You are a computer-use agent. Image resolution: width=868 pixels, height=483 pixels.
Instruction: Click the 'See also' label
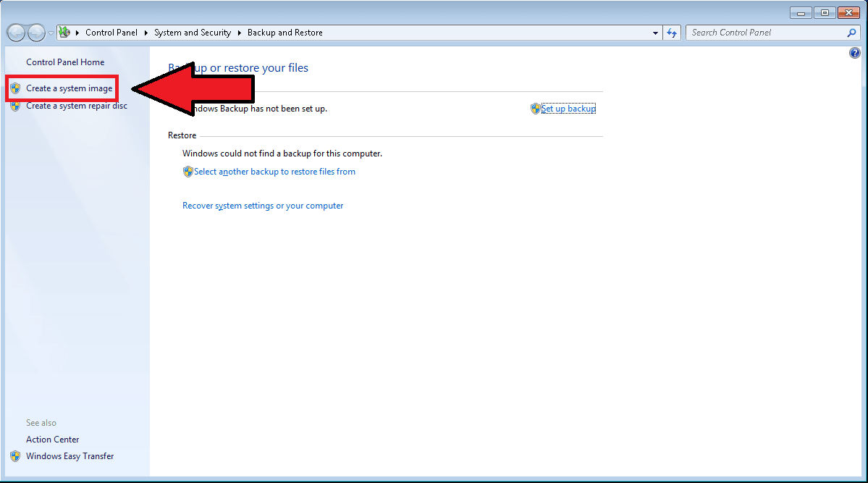coord(41,423)
